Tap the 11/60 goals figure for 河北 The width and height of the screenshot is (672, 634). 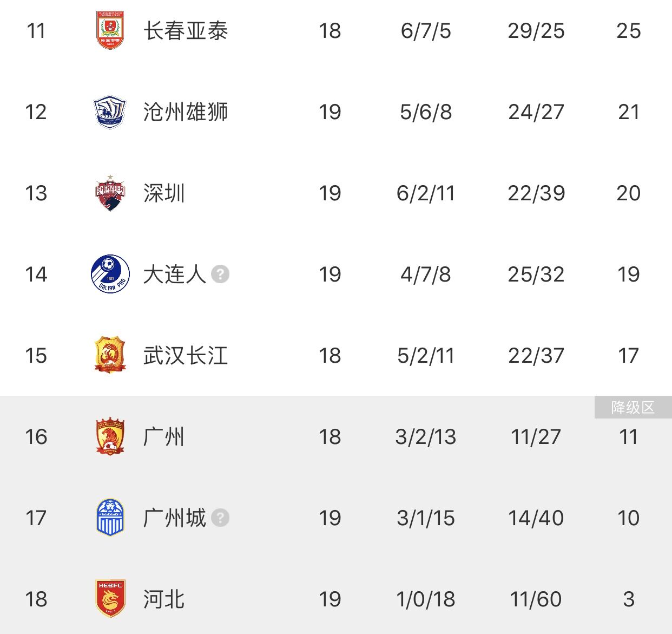click(x=536, y=599)
